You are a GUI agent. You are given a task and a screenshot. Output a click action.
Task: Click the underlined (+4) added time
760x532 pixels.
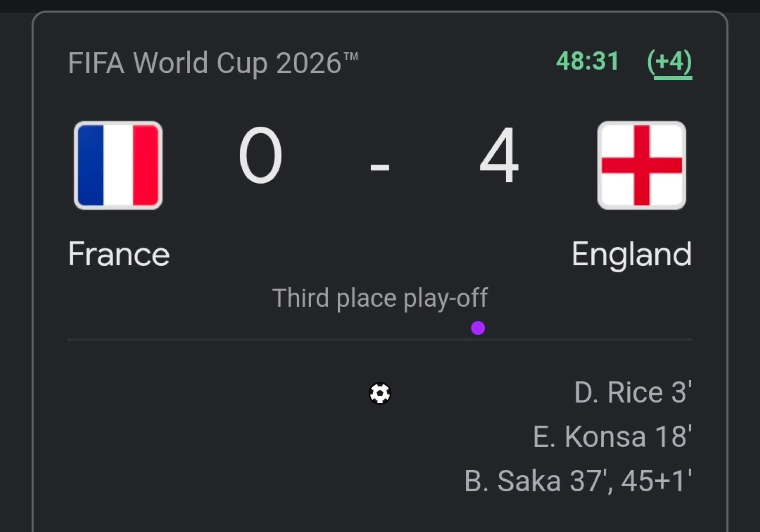coord(670,63)
